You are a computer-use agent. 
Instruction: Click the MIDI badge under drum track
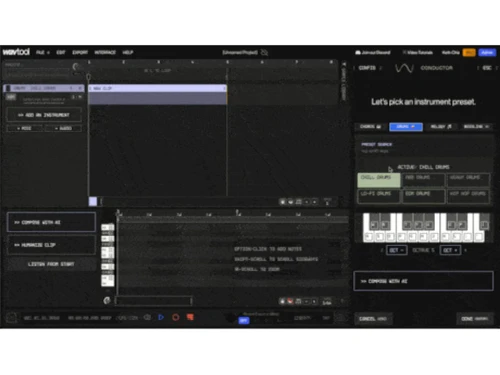(11, 97)
